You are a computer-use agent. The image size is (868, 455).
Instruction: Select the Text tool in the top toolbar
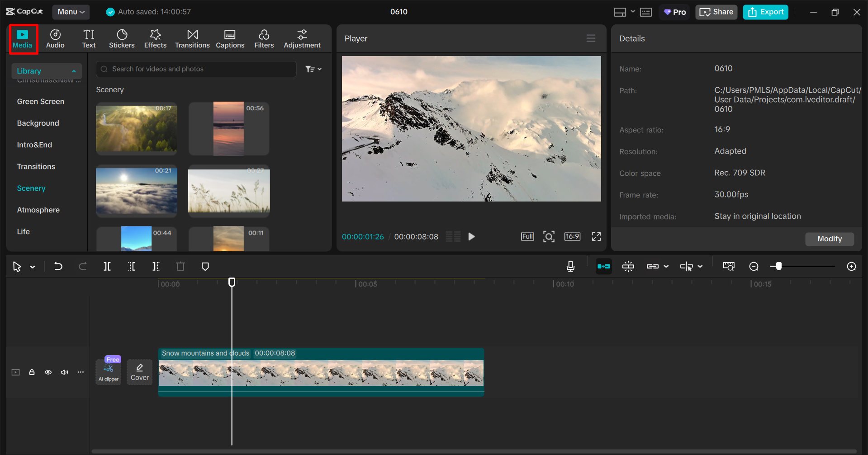pyautogui.click(x=89, y=38)
